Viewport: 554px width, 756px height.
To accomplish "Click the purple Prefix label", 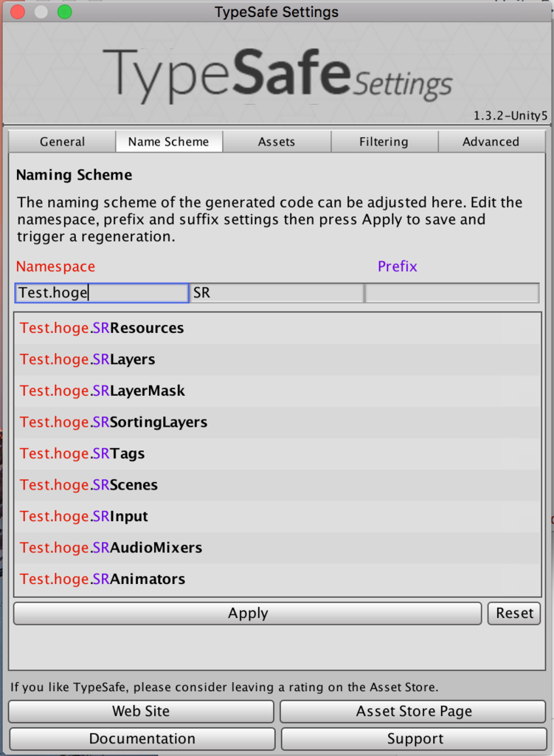I will [x=398, y=266].
